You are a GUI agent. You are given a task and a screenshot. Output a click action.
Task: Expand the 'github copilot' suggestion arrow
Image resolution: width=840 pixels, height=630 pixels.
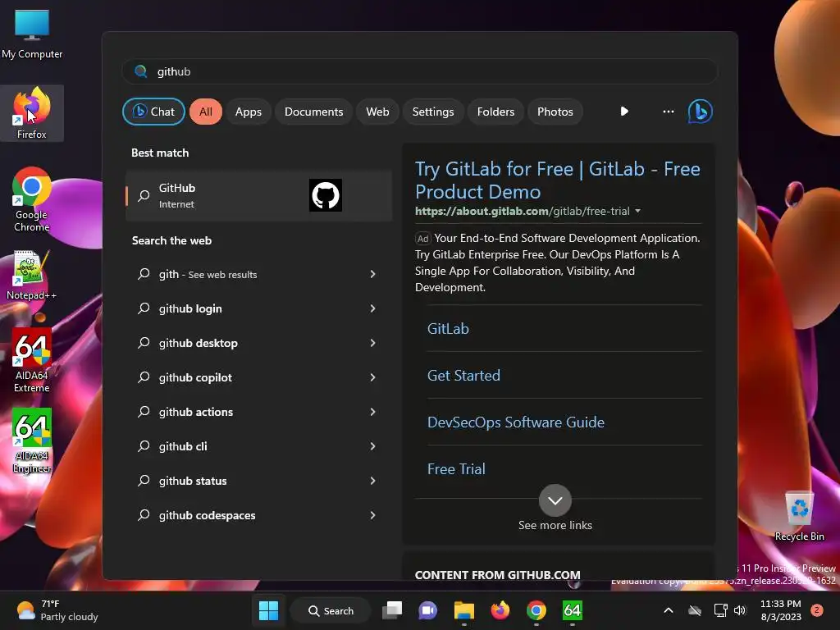pyautogui.click(x=373, y=377)
